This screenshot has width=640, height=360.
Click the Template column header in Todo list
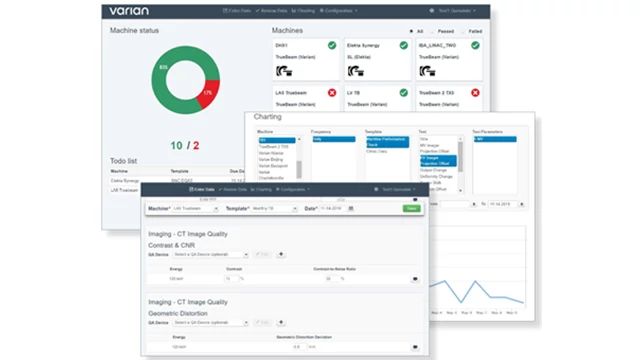point(180,171)
